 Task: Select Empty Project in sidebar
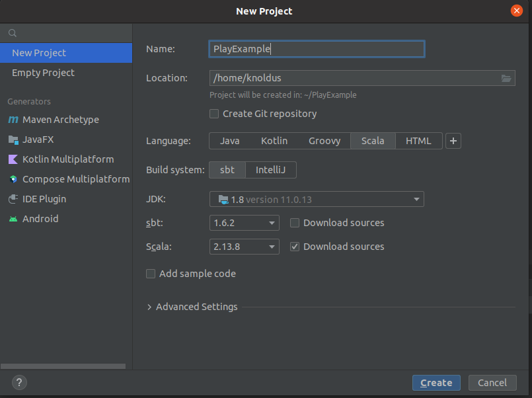(x=66, y=73)
